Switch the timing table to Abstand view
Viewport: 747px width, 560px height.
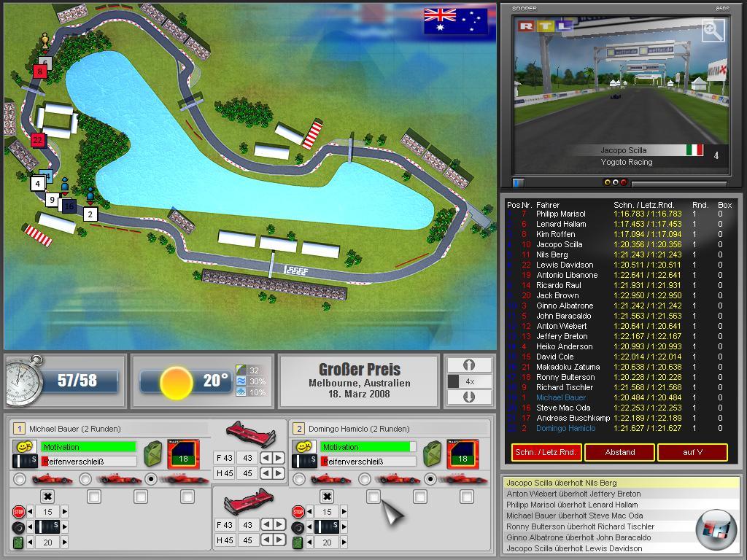click(619, 452)
